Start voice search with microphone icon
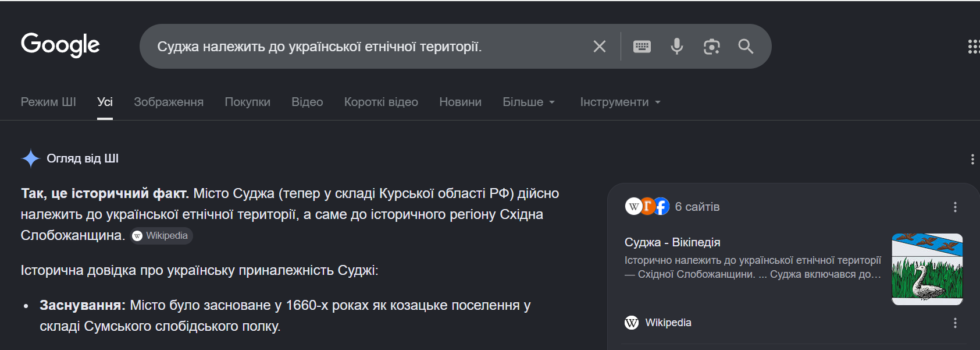The width and height of the screenshot is (980, 350). click(676, 47)
